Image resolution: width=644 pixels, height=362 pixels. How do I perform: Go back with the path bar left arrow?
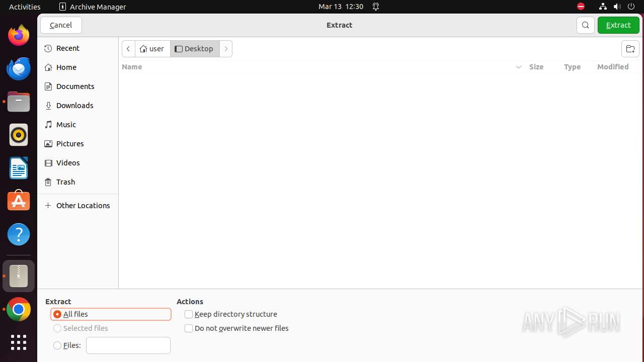(128, 49)
